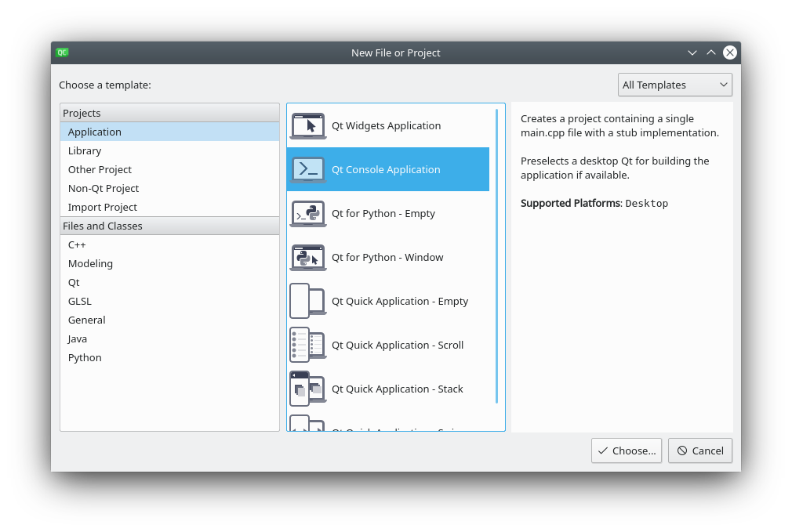
Task: Click the template list vertical scrollbar
Action: point(496,255)
